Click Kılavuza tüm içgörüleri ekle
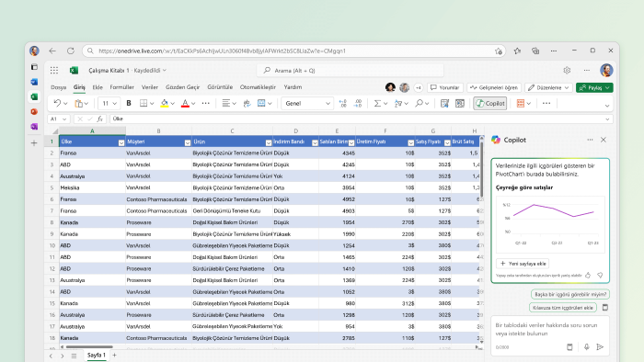The image size is (644, 362). click(x=563, y=308)
